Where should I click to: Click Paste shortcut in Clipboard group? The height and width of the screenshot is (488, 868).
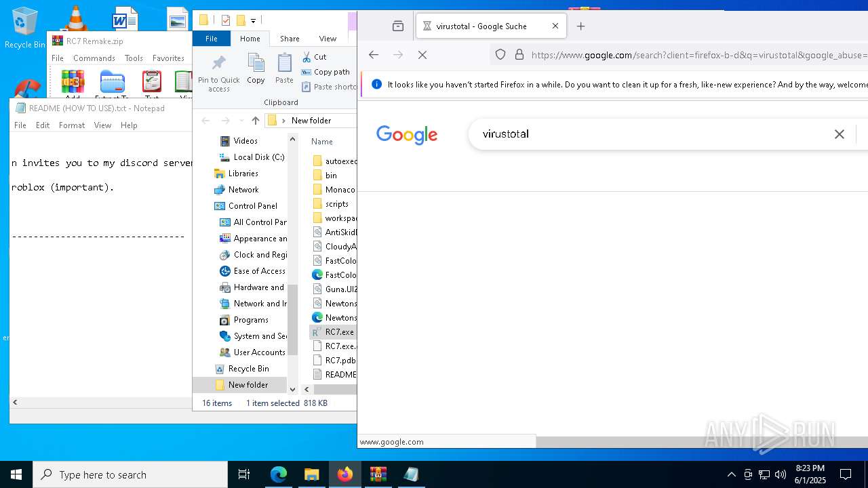point(328,87)
